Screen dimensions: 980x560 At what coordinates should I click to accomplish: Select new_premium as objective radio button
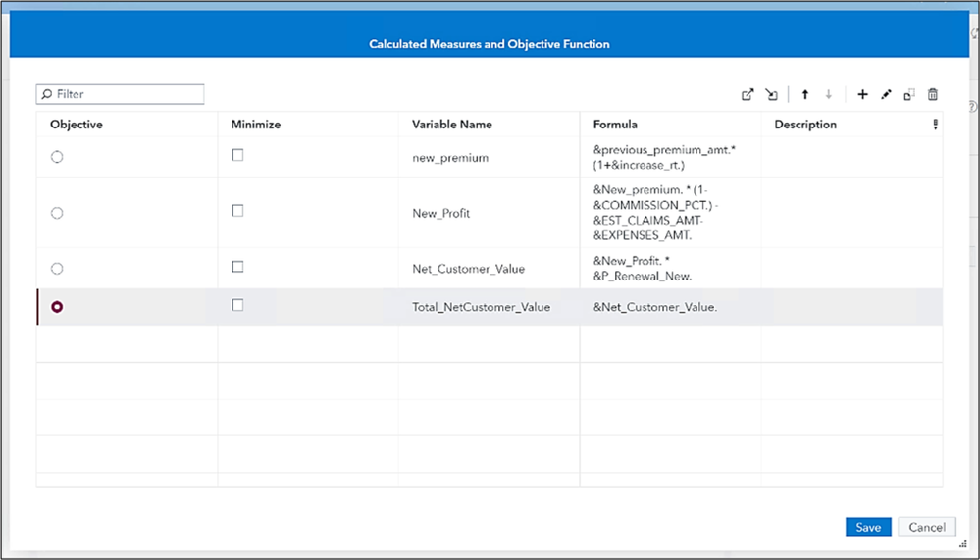[57, 157]
